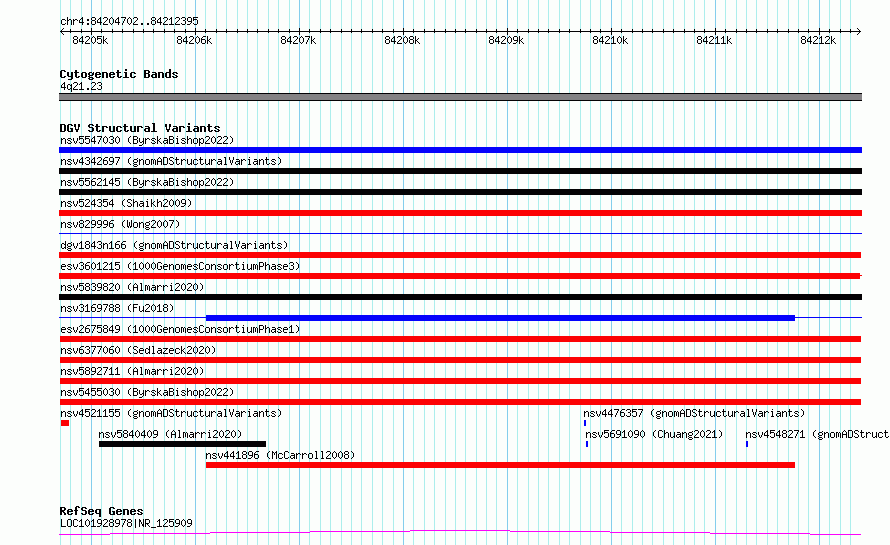The image size is (890, 545).
Task: Open the nsv4476357 (gnomADStructuralVariants) label
Action: [694, 413]
